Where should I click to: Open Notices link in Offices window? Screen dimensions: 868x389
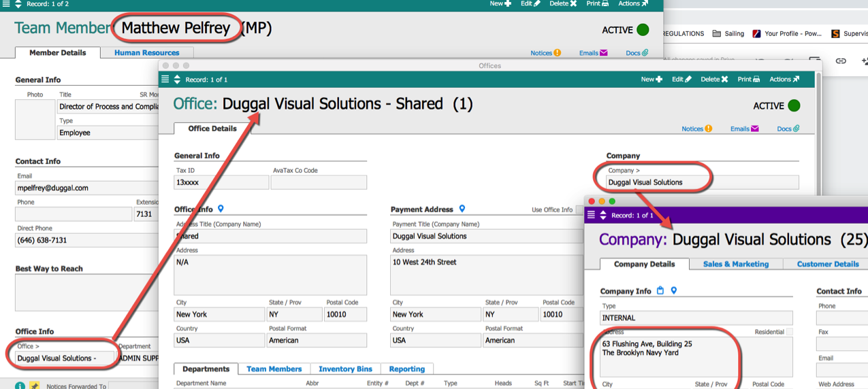pos(696,129)
